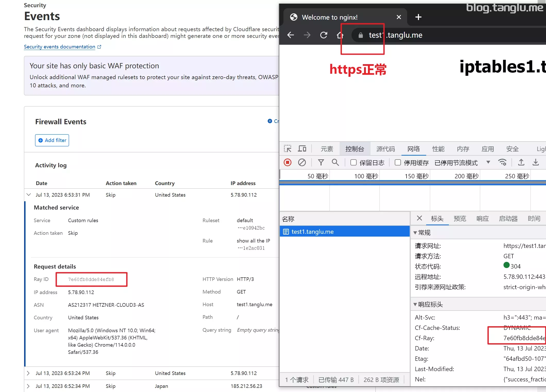
Task: Open the throttling mode dropdown arrow
Action: pyautogui.click(x=488, y=162)
